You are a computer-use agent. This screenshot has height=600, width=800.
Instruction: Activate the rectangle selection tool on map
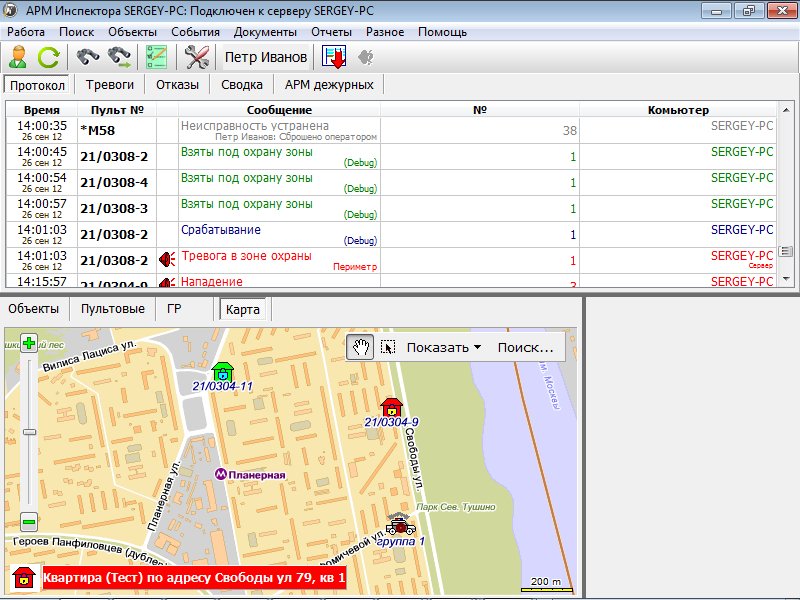click(388, 347)
